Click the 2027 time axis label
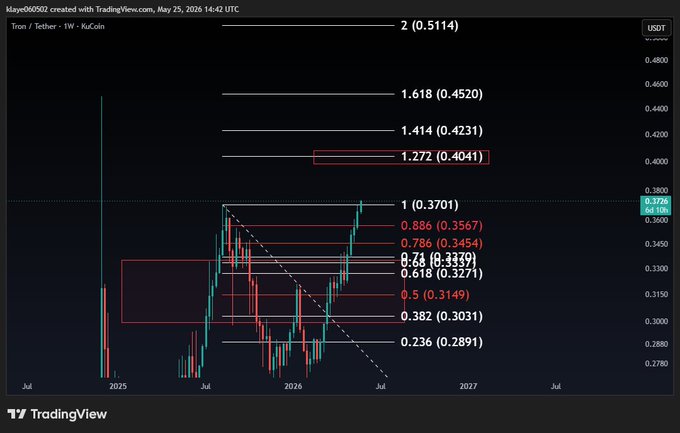 pyautogui.click(x=468, y=386)
